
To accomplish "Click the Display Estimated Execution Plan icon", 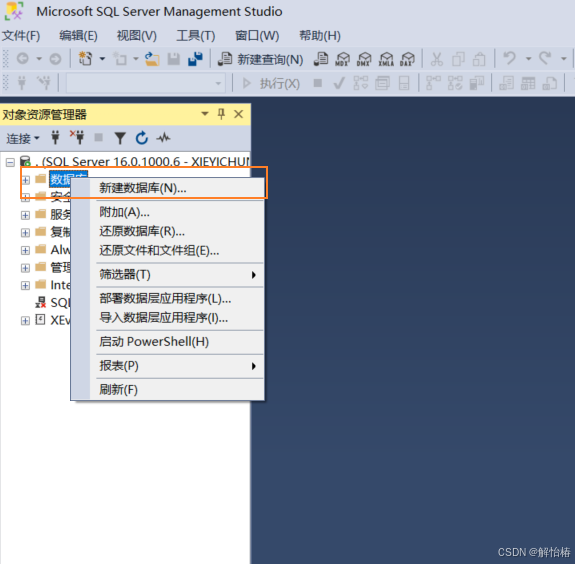I will click(360, 83).
